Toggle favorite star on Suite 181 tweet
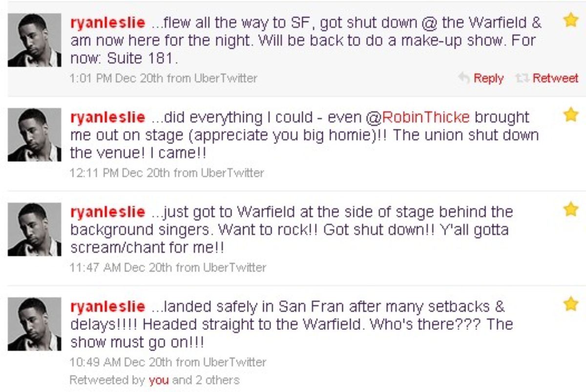Image resolution: width=586 pixels, height=392 pixels. tap(570, 21)
